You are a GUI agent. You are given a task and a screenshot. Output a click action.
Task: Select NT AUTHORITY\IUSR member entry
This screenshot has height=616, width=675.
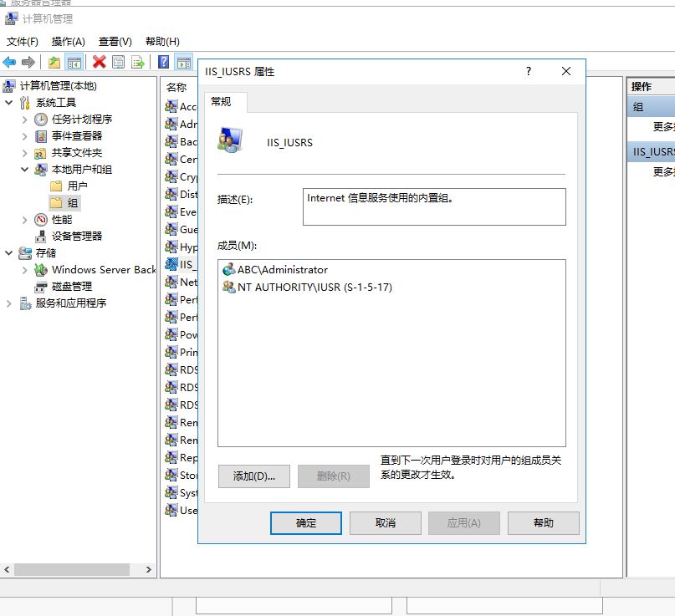point(309,286)
